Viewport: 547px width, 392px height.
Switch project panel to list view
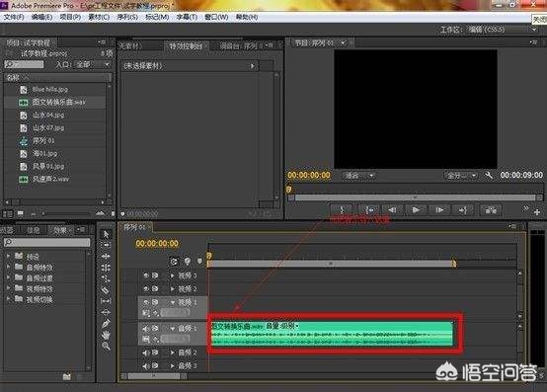click(x=7, y=213)
